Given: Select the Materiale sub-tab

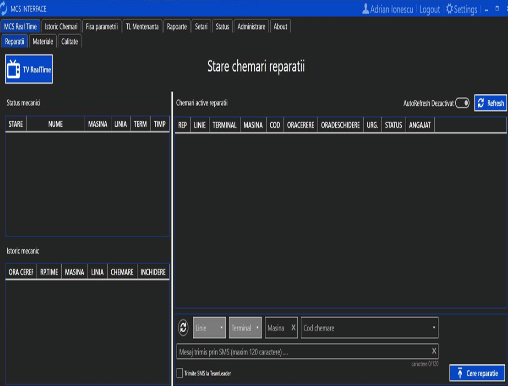Looking at the screenshot, I should [x=43, y=42].
